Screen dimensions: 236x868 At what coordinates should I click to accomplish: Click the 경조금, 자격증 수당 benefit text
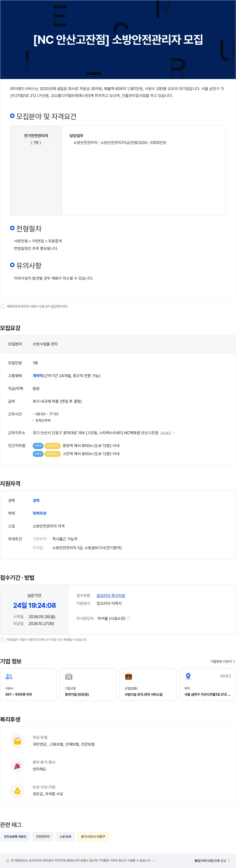(48, 794)
